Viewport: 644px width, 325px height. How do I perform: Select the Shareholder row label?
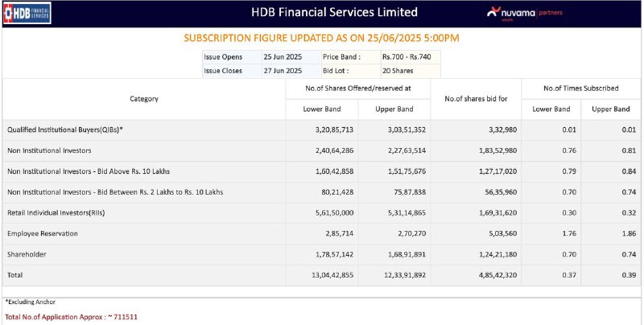point(27,254)
